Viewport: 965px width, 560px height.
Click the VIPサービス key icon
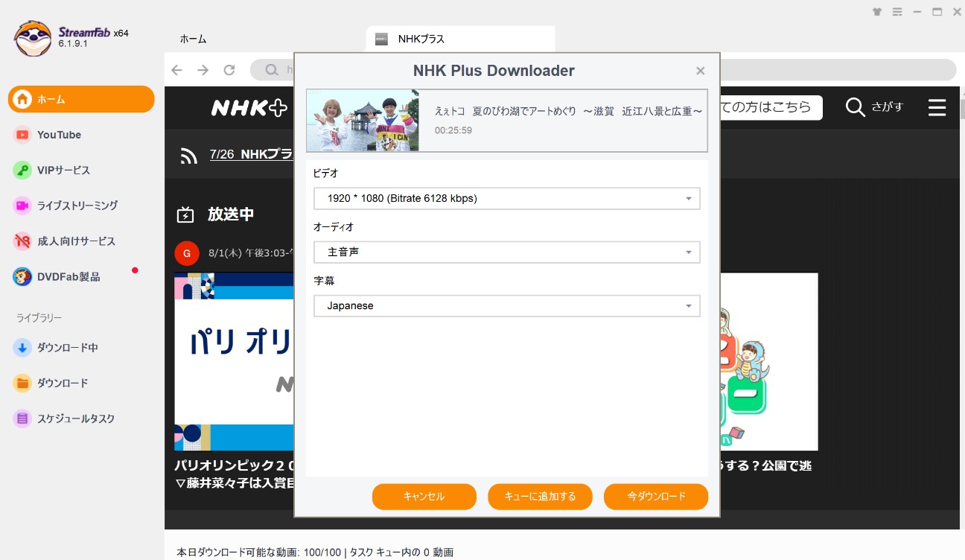23,171
